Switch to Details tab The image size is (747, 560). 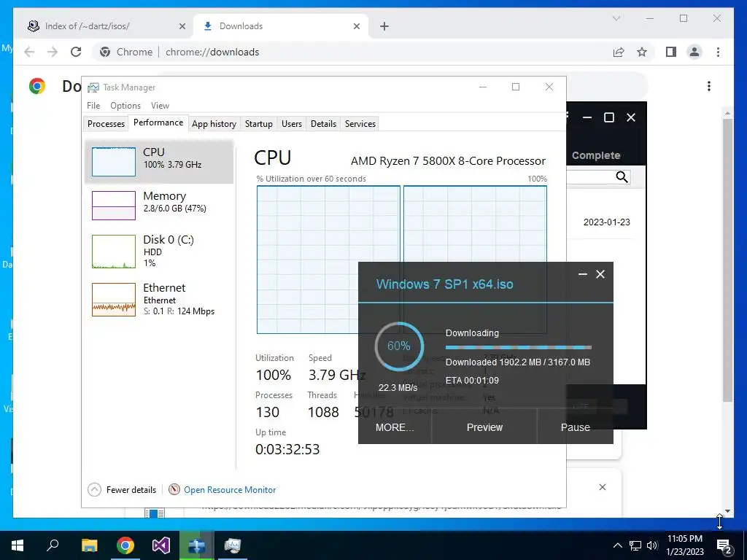coord(323,124)
